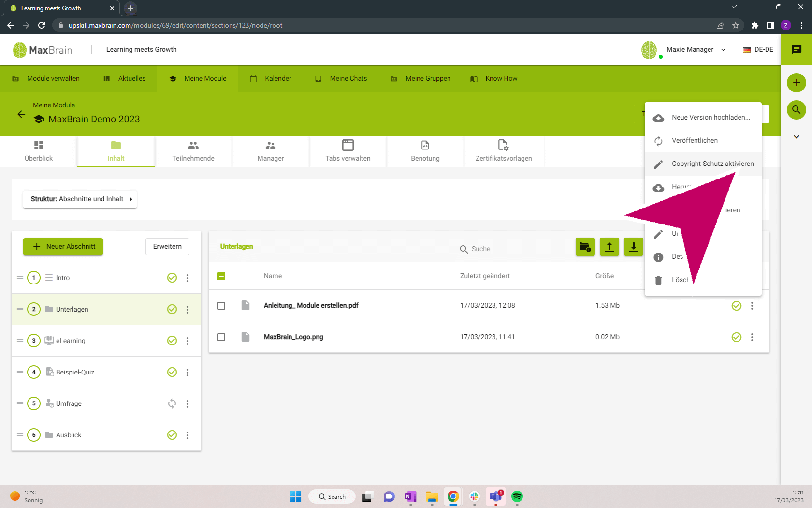Open three-dot menu for Umfrage section
812x508 pixels.
click(x=188, y=403)
